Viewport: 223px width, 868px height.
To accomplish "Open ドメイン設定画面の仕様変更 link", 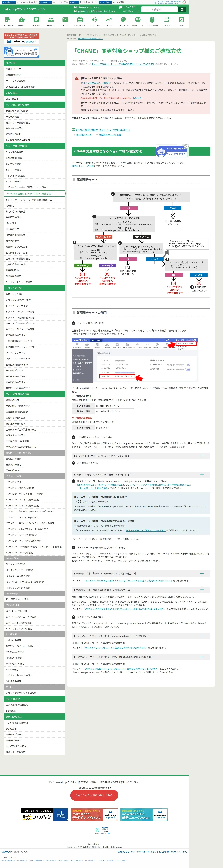I will point(95,83).
